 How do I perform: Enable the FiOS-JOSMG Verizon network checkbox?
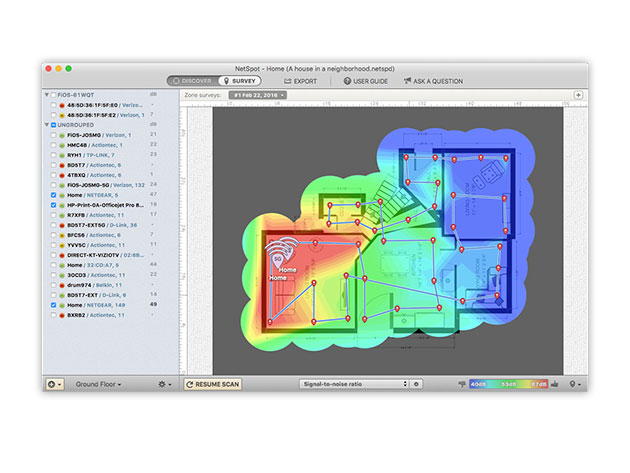[53, 134]
